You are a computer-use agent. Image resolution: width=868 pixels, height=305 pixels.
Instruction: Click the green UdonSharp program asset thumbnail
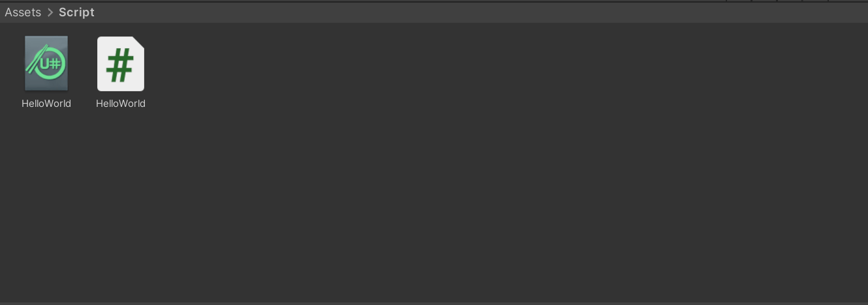pyautogui.click(x=46, y=63)
